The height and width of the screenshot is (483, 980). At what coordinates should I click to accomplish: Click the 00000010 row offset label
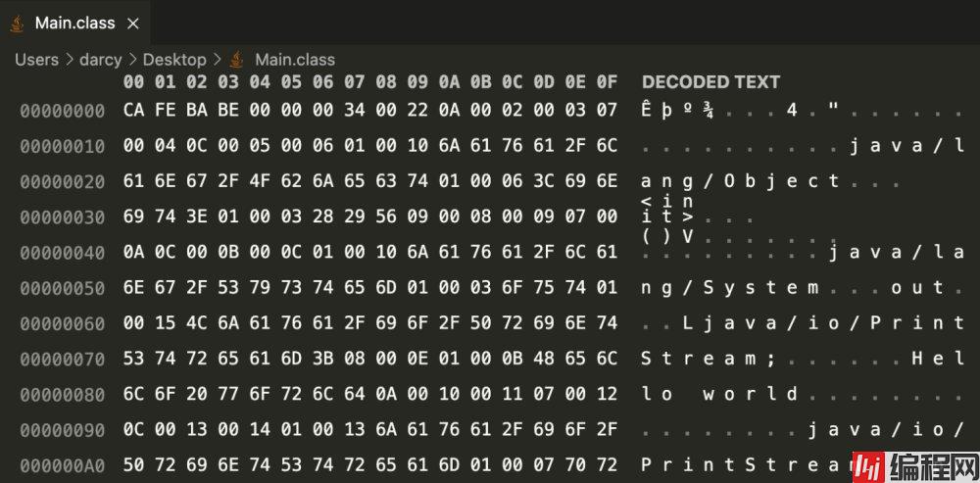pyautogui.click(x=62, y=146)
